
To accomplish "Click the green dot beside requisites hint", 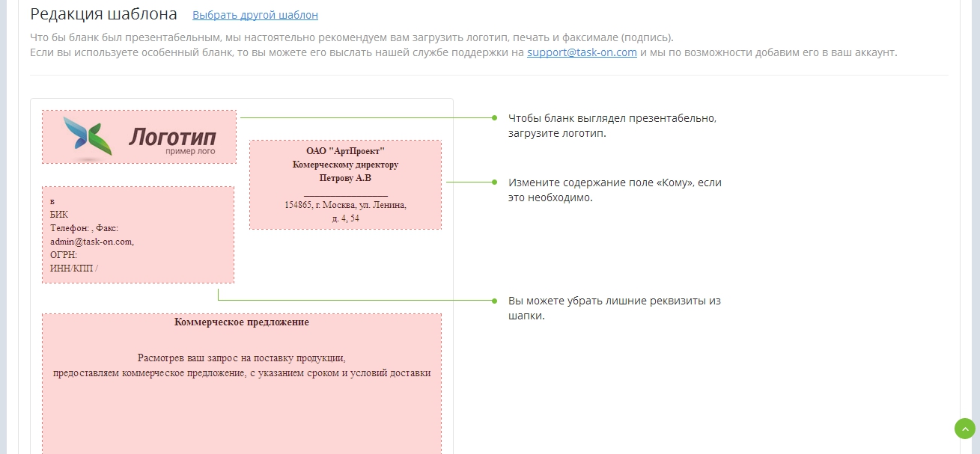I will [x=494, y=301].
